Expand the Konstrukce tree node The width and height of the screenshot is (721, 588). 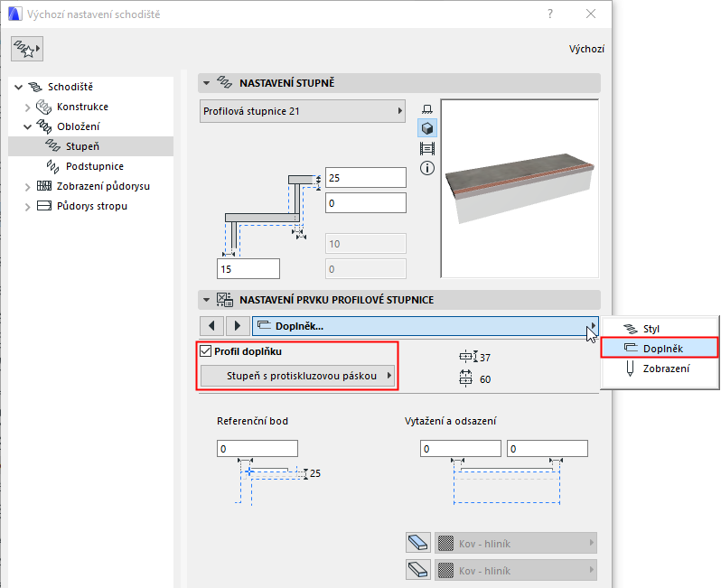pos(28,107)
